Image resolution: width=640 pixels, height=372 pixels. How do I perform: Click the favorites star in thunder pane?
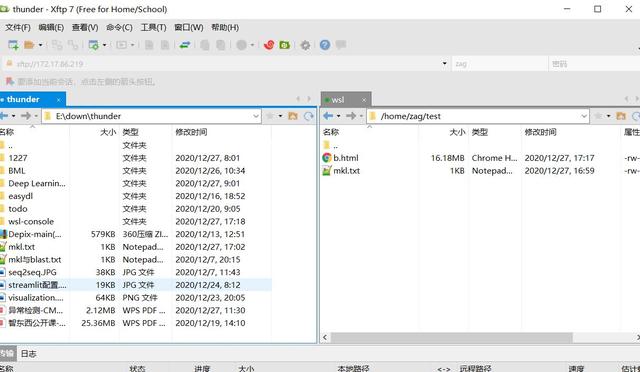click(270, 116)
